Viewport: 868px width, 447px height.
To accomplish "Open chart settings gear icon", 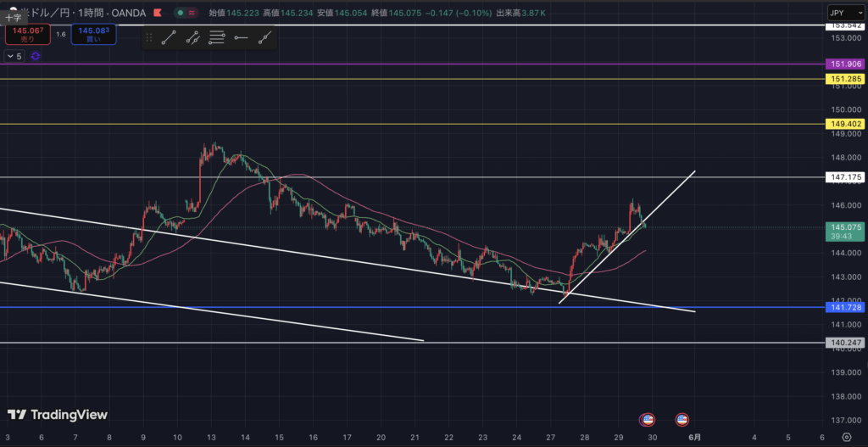I will (x=847, y=437).
